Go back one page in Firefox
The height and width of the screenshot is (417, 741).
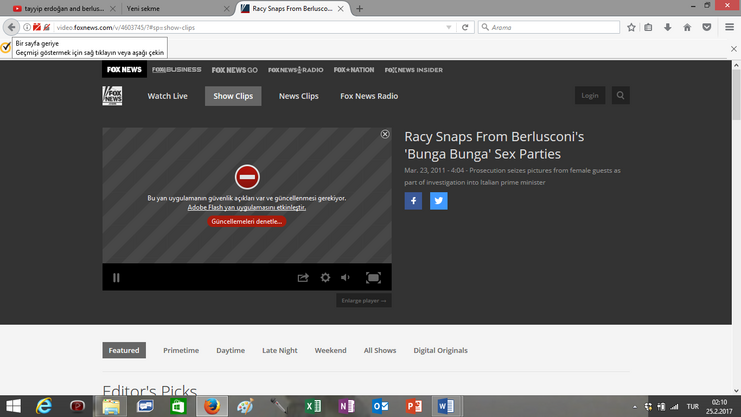(11, 27)
